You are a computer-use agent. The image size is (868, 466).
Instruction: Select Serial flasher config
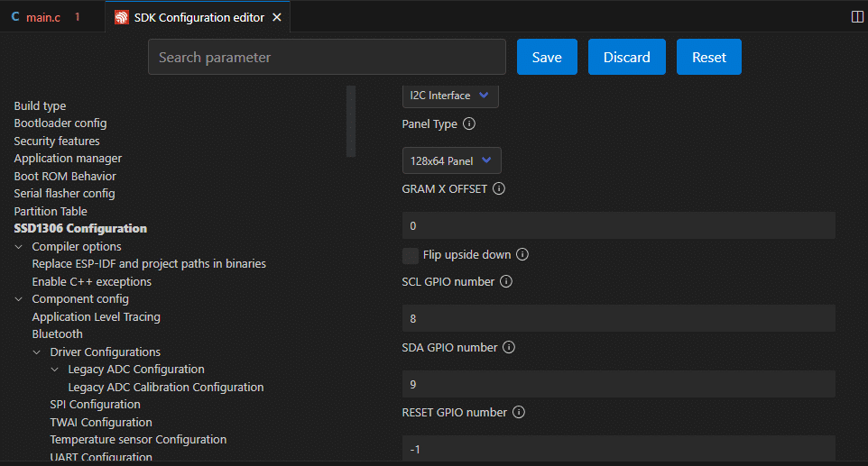pyautogui.click(x=64, y=194)
